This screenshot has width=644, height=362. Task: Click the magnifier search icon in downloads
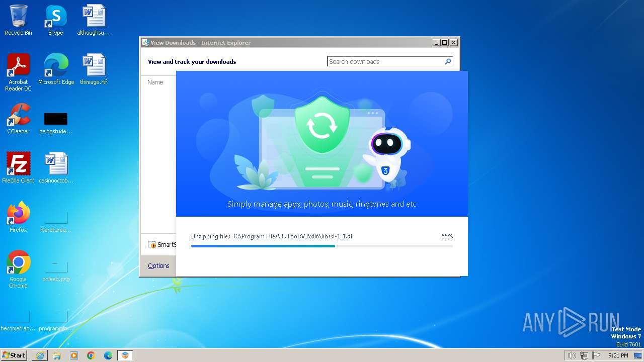point(448,61)
